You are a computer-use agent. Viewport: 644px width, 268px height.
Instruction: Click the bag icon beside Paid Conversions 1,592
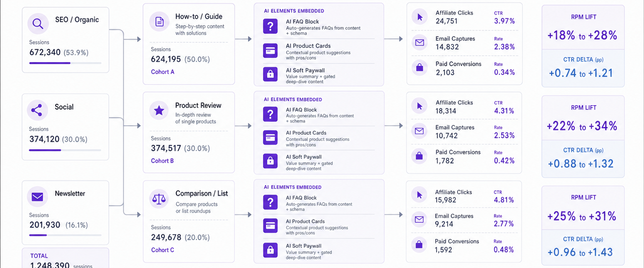pos(419,245)
